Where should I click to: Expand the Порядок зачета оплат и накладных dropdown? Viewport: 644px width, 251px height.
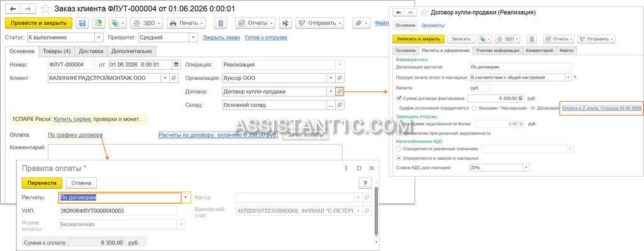click(x=569, y=77)
